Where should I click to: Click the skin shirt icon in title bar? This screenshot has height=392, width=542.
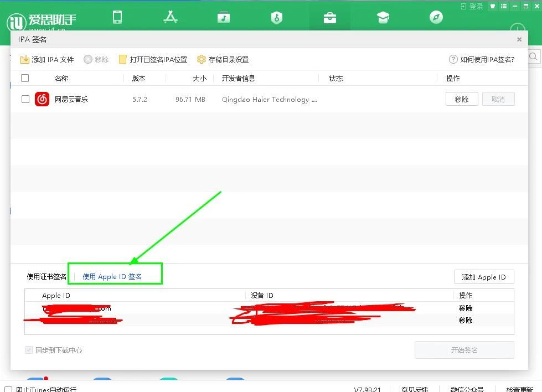(493, 6)
